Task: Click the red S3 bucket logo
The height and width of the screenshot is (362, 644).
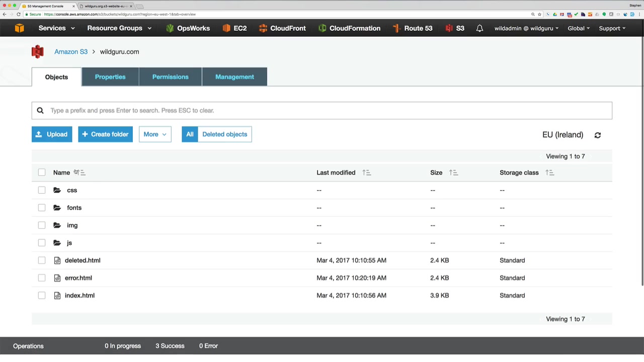Action: [x=38, y=52]
